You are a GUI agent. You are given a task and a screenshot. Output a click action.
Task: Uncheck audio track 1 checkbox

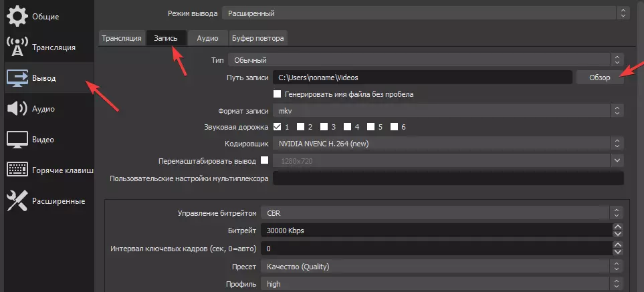278,127
